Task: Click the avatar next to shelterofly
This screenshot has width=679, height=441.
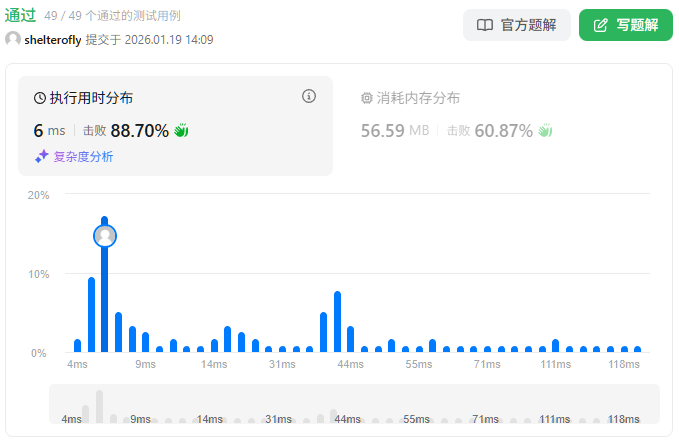Action: pyautogui.click(x=13, y=39)
